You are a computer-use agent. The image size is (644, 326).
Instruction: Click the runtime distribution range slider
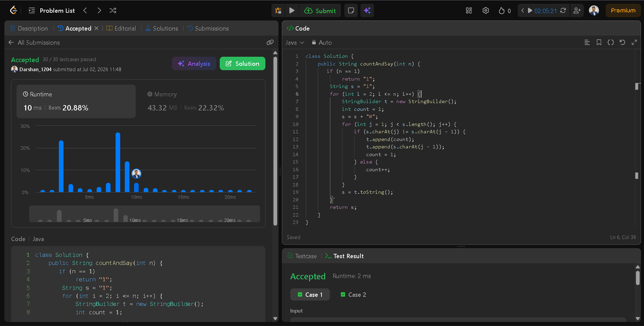click(144, 214)
